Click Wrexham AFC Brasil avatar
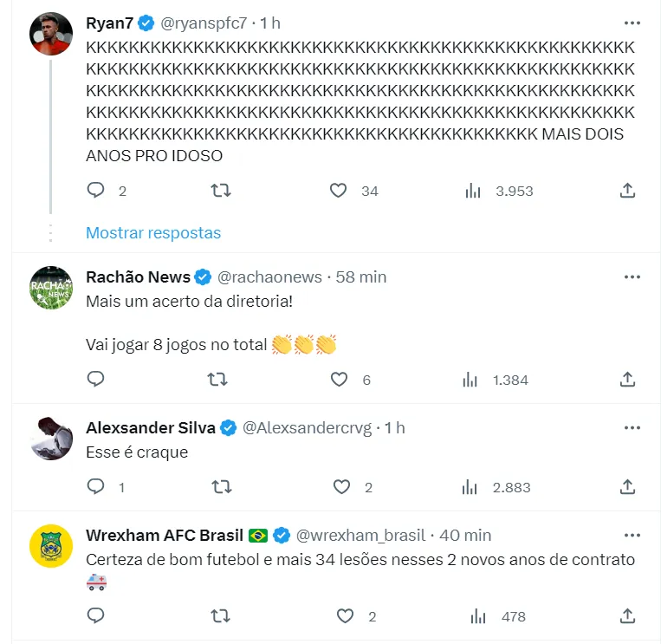This screenshot has width=661, height=644. [51, 546]
